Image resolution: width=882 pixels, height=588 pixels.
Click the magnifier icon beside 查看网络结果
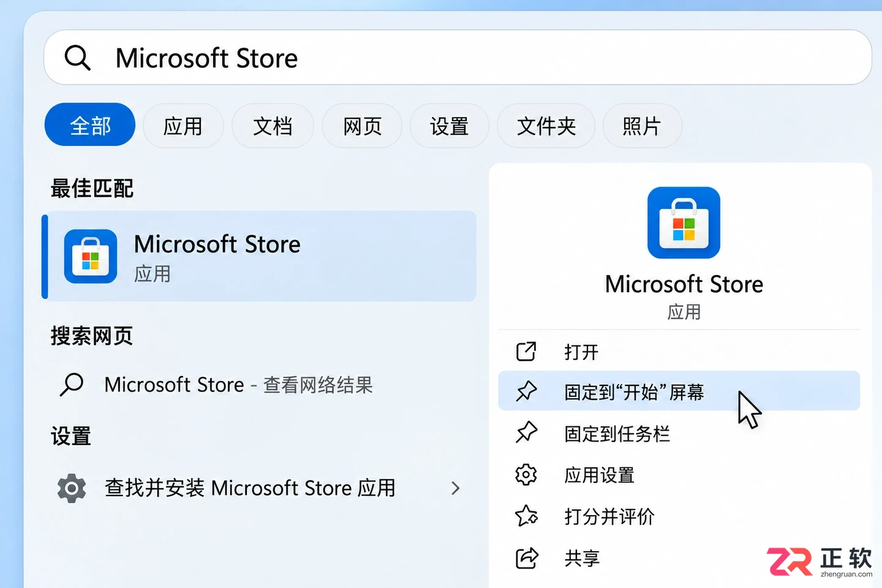[72, 385]
